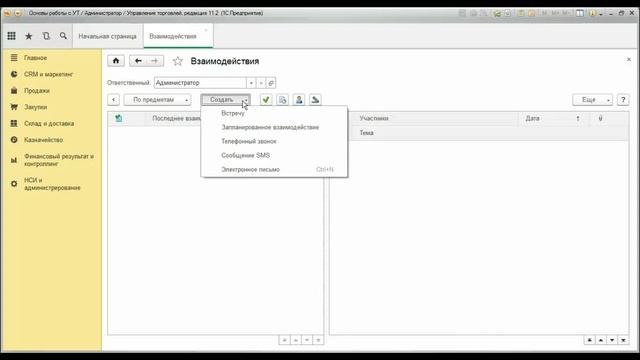Screen dimensions: 640x360
Task: Open help with the question mark button
Action: pos(623,100)
